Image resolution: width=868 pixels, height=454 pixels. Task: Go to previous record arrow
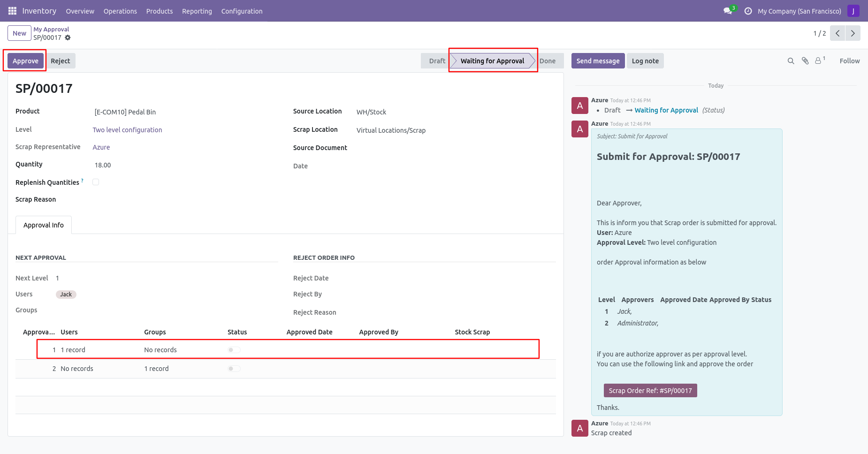838,33
